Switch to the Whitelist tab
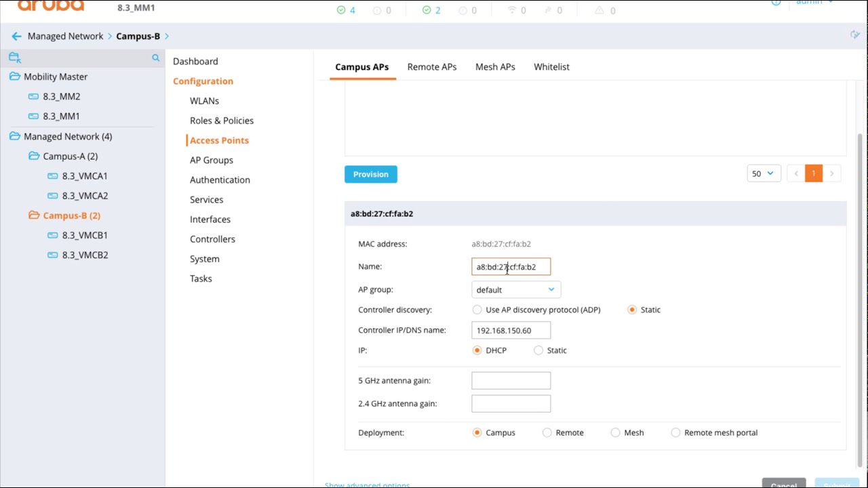 551,66
